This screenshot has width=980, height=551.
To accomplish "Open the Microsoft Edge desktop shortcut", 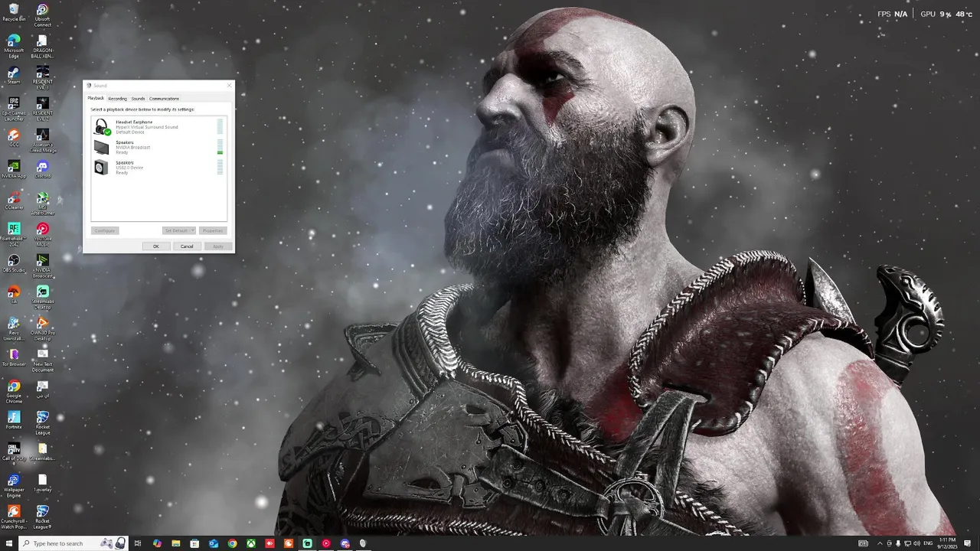I will click(14, 46).
